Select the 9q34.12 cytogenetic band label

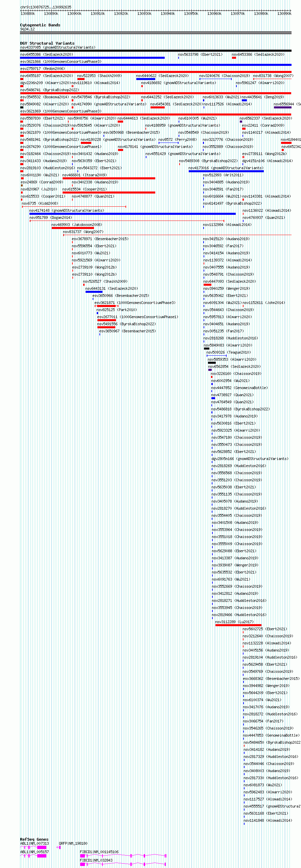(x=27, y=29)
